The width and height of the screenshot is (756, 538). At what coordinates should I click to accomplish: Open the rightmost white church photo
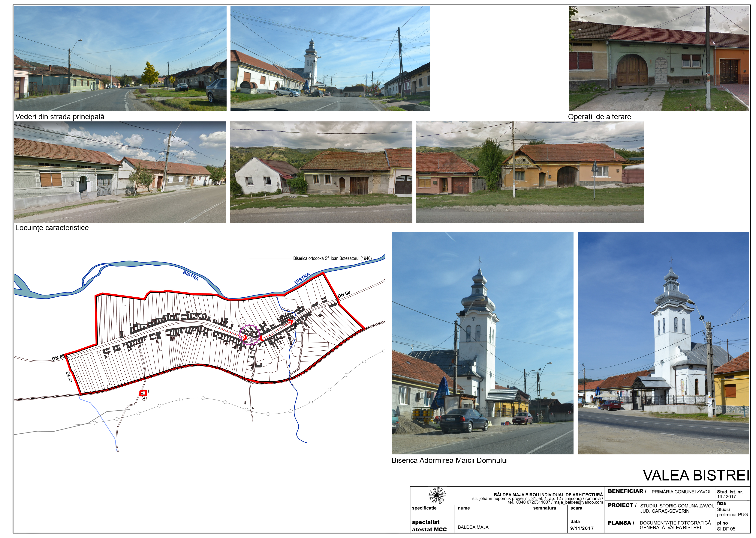(663, 343)
